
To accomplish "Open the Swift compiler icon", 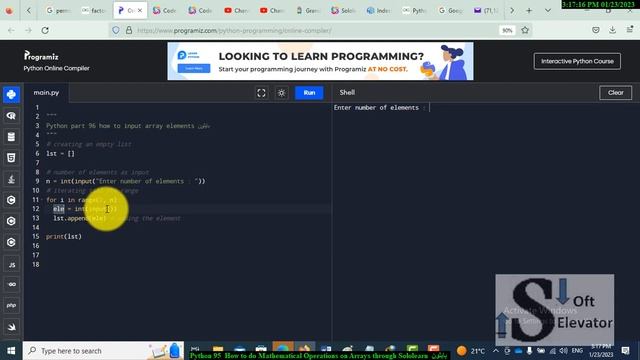I will pos(11,327).
